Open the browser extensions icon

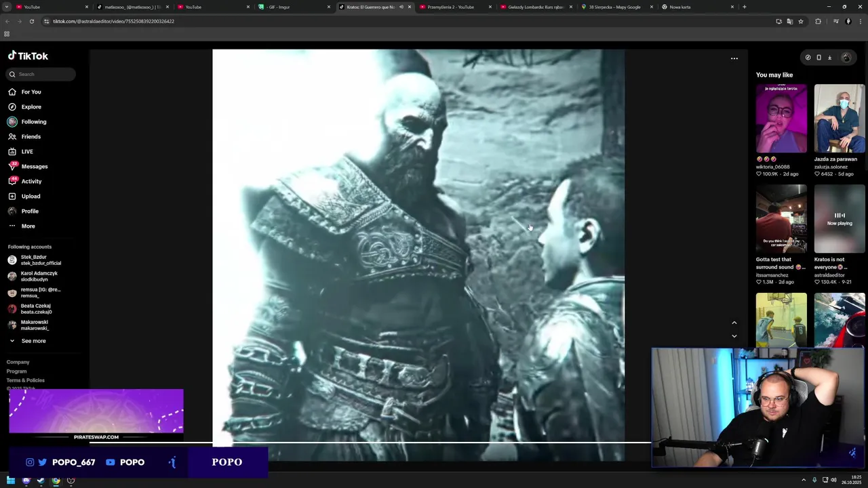[x=818, y=21]
